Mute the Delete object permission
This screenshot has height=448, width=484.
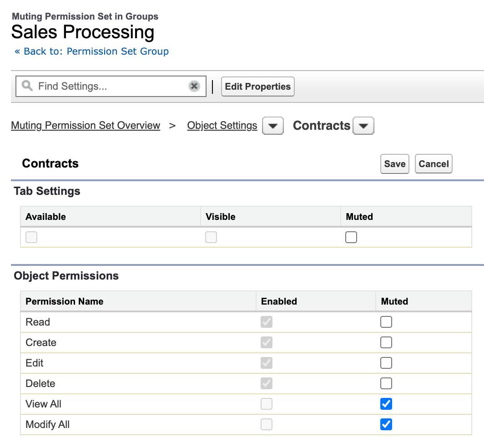coord(385,383)
